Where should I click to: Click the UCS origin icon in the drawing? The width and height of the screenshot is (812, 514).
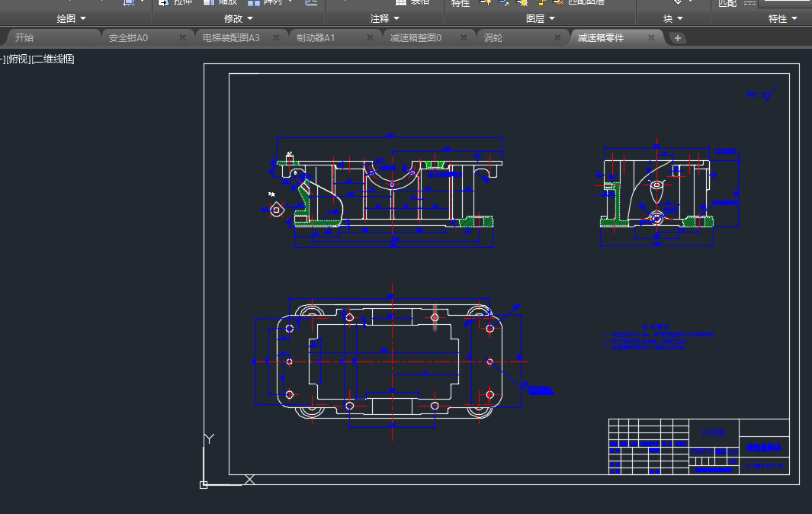coord(204,484)
